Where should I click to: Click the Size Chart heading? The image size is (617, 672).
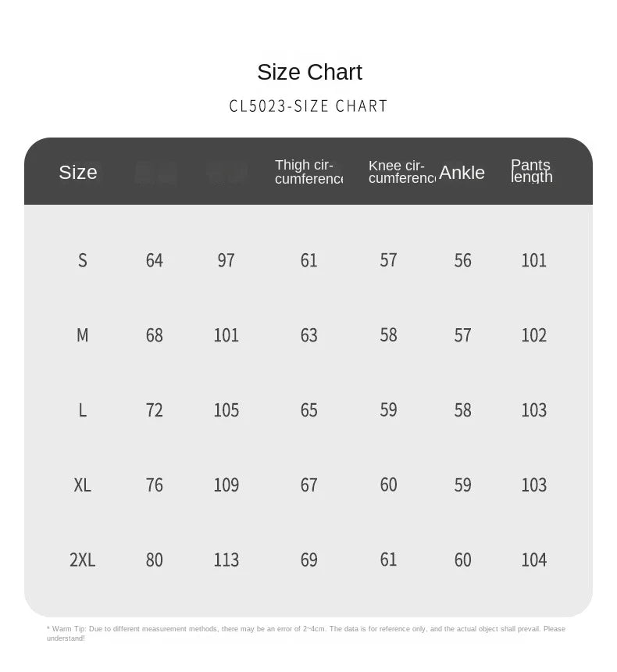309,72
